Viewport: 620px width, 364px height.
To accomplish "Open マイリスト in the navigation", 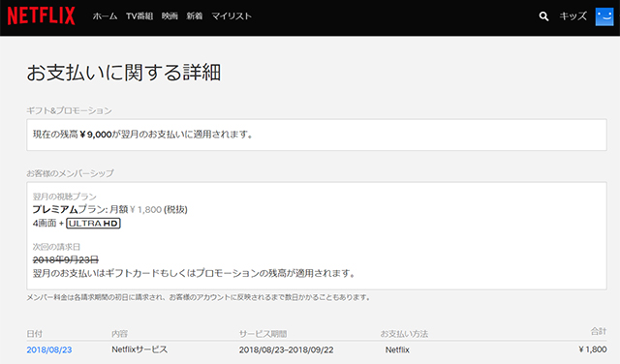I will click(x=232, y=16).
